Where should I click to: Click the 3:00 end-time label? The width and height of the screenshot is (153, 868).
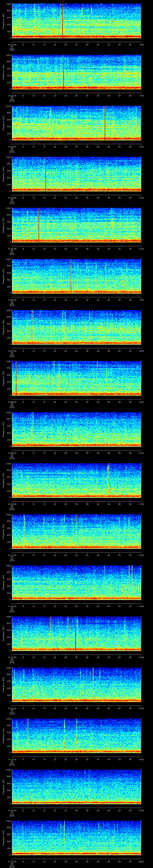(x=141, y=96)
